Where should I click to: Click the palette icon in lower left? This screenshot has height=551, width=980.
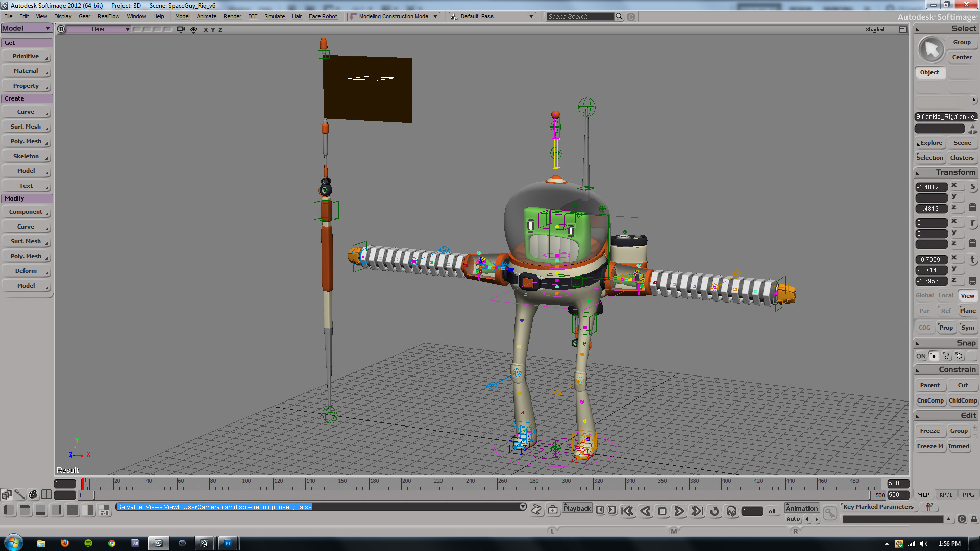[x=33, y=494]
